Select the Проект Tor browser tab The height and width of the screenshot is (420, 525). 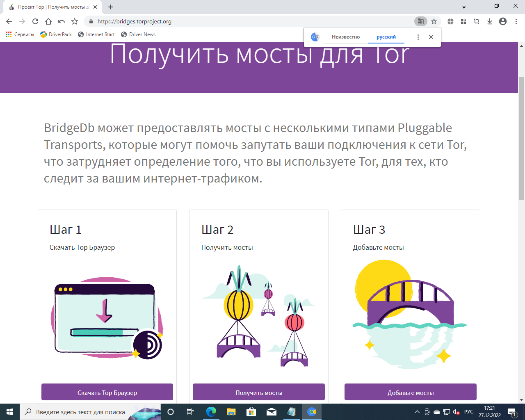pos(51,7)
